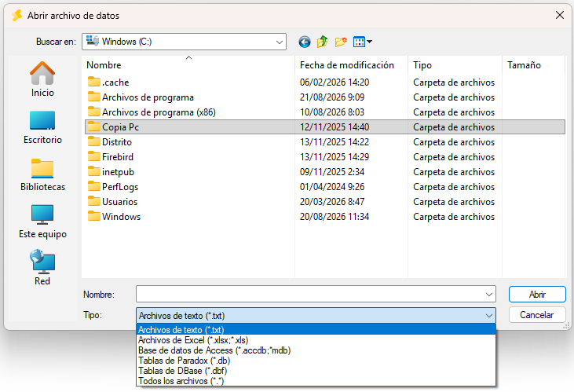The height and width of the screenshot is (392, 574).
Task: Open Red network location
Action: [42, 268]
